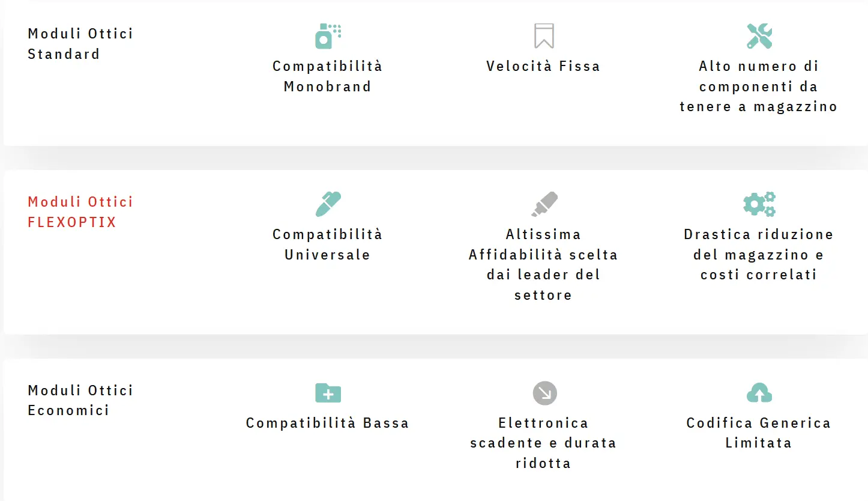Click the Compatibilità Bassa label
The width and height of the screenshot is (868, 501).
(x=327, y=423)
